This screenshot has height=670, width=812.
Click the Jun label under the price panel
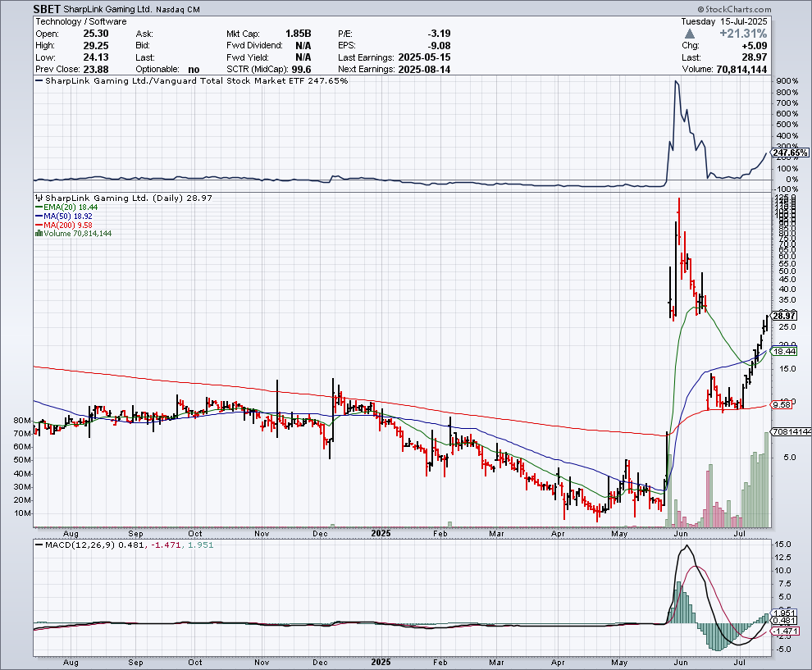point(681,534)
